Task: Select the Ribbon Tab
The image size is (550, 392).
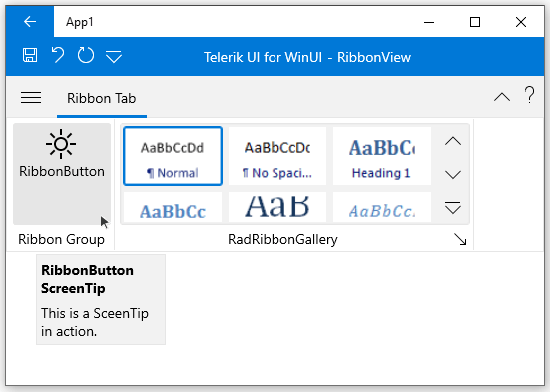Action: [x=102, y=98]
